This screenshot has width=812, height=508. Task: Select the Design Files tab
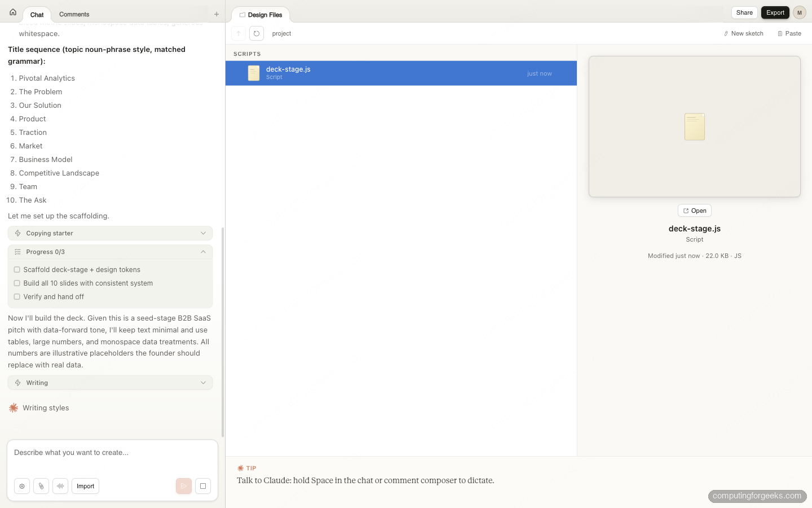261,15
